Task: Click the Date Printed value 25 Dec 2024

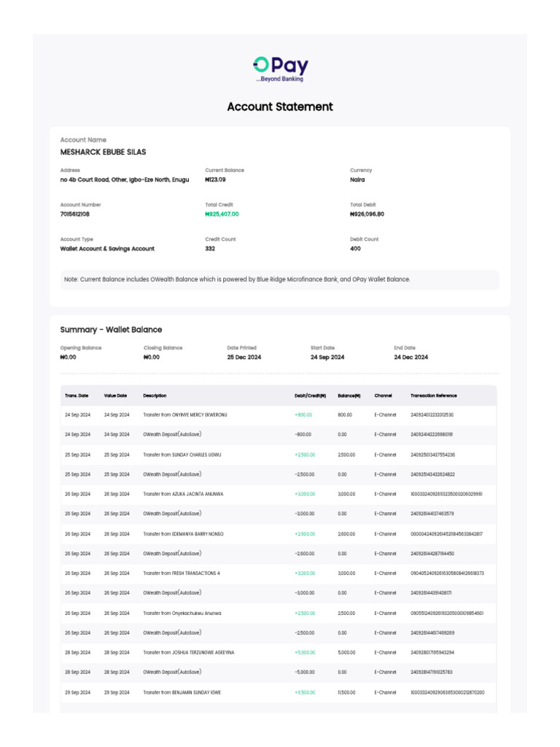Action: (244, 357)
